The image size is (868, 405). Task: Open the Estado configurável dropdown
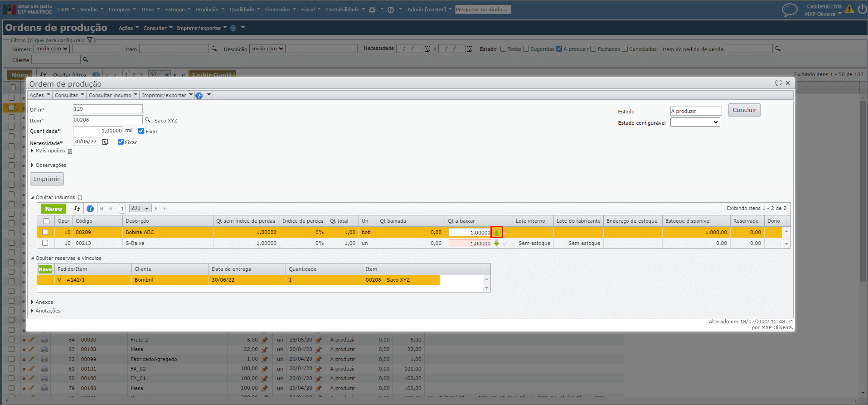click(695, 122)
